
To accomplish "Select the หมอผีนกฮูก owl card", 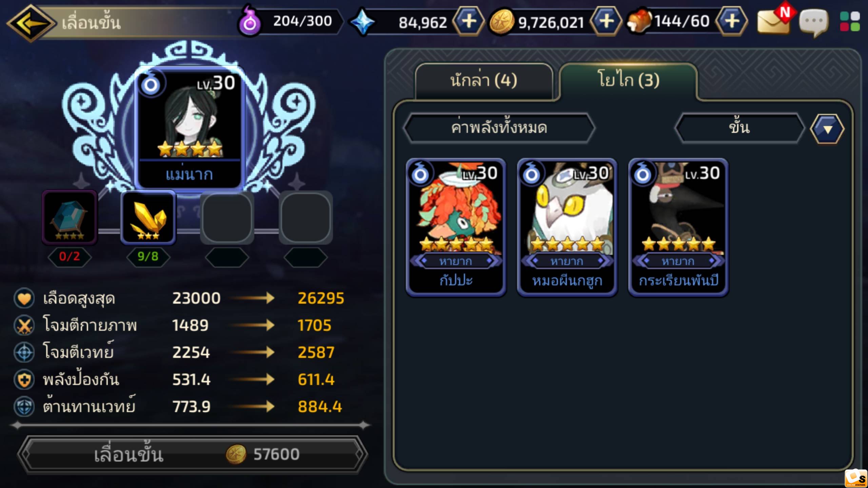I will [567, 227].
